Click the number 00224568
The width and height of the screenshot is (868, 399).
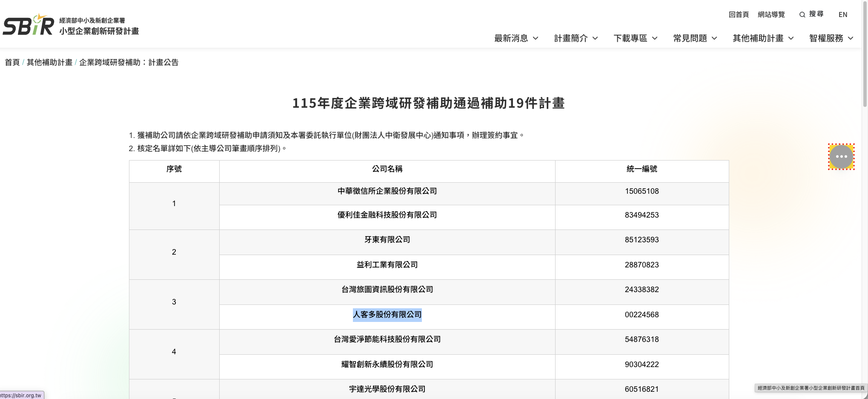coord(642,315)
